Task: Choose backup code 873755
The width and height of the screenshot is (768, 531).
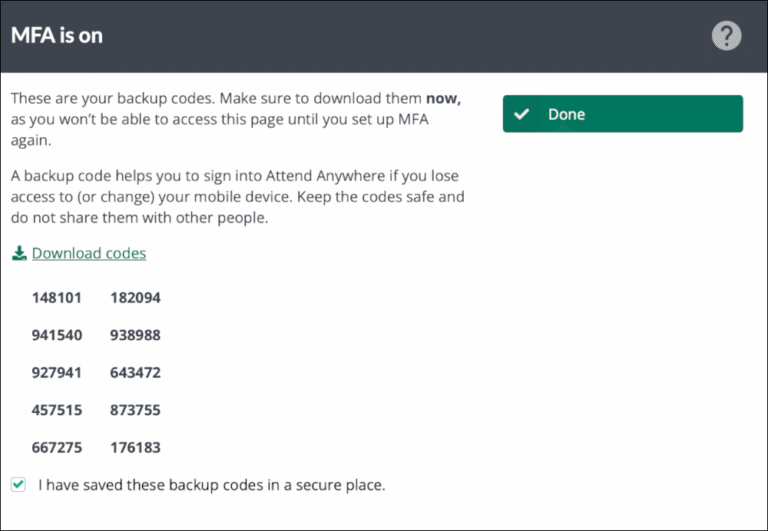Action: (x=135, y=410)
